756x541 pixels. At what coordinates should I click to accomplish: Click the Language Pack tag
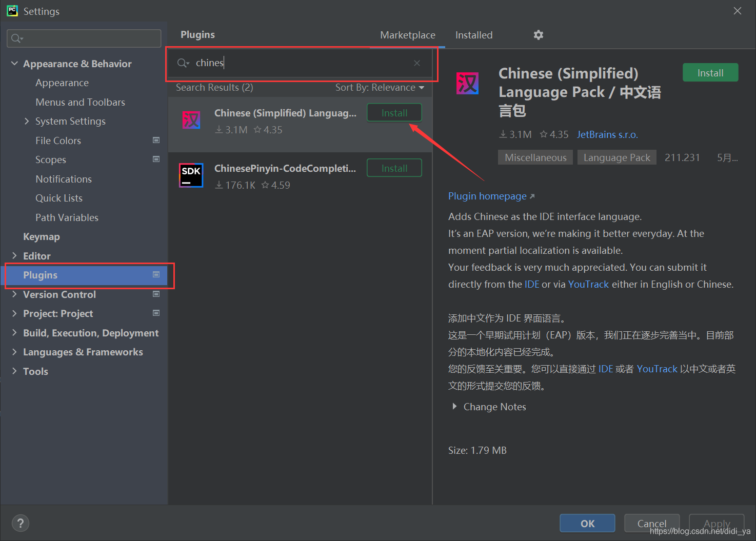tap(616, 157)
